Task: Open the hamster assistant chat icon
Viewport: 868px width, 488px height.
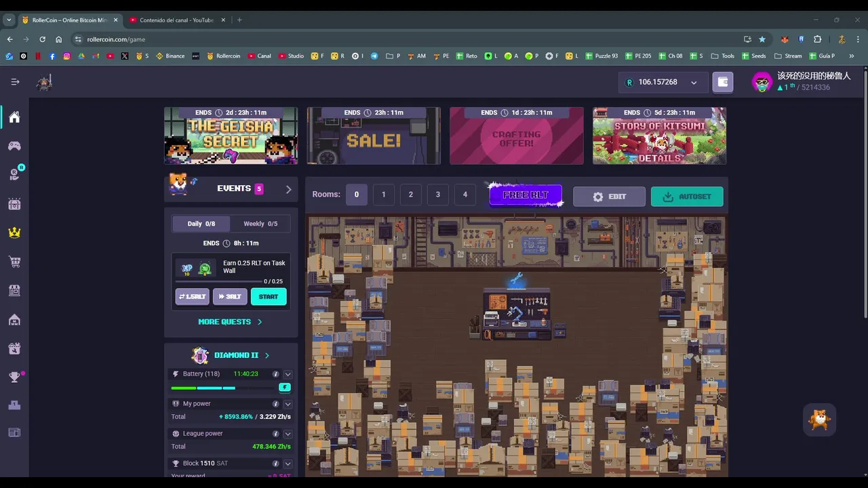Action: pos(819,420)
